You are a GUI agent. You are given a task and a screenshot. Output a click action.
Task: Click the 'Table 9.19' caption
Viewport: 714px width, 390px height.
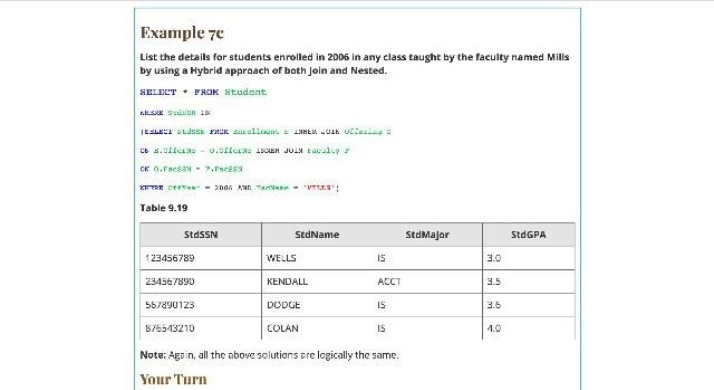[164, 208]
